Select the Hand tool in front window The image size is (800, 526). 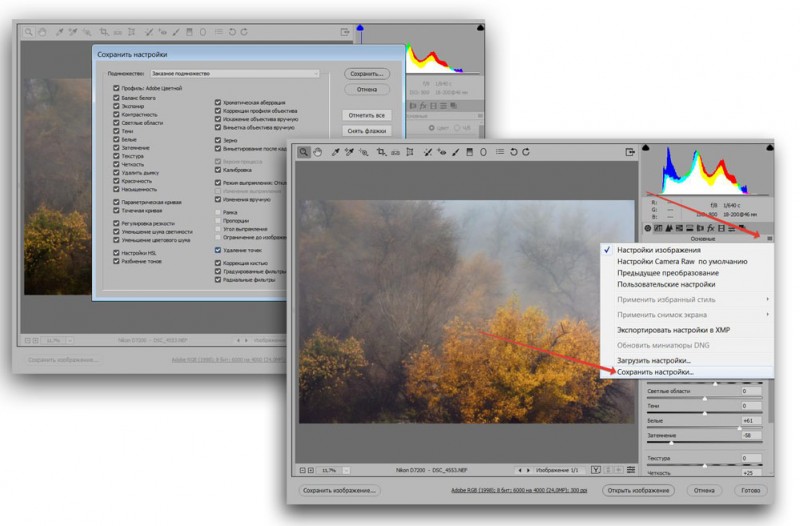[318, 152]
